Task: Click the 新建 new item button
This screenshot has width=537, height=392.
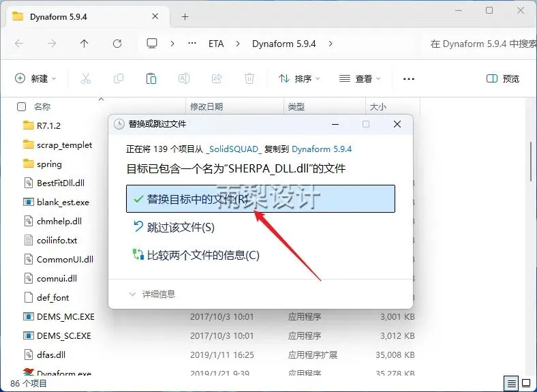Action: (x=35, y=78)
